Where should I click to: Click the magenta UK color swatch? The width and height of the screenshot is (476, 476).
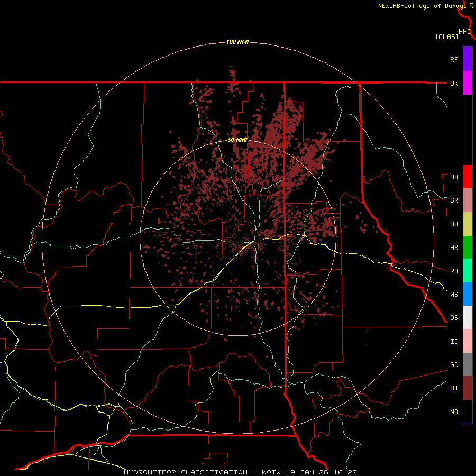(x=467, y=83)
